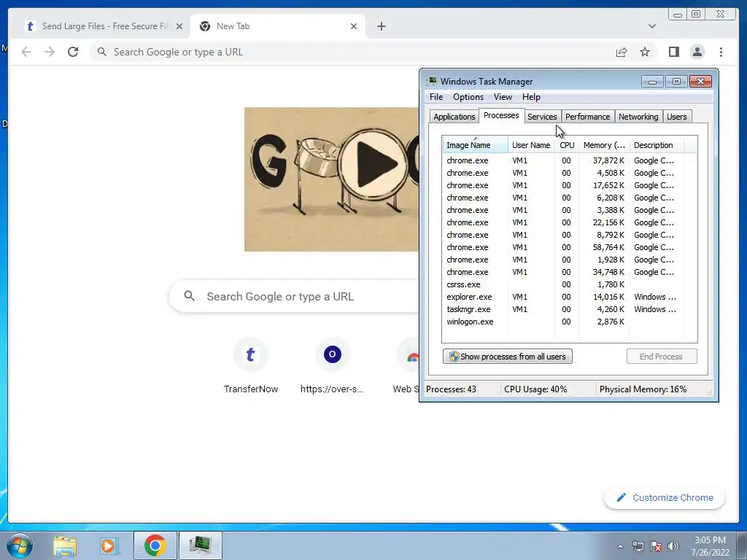Open Windows Media Player from taskbar

pyautogui.click(x=109, y=545)
